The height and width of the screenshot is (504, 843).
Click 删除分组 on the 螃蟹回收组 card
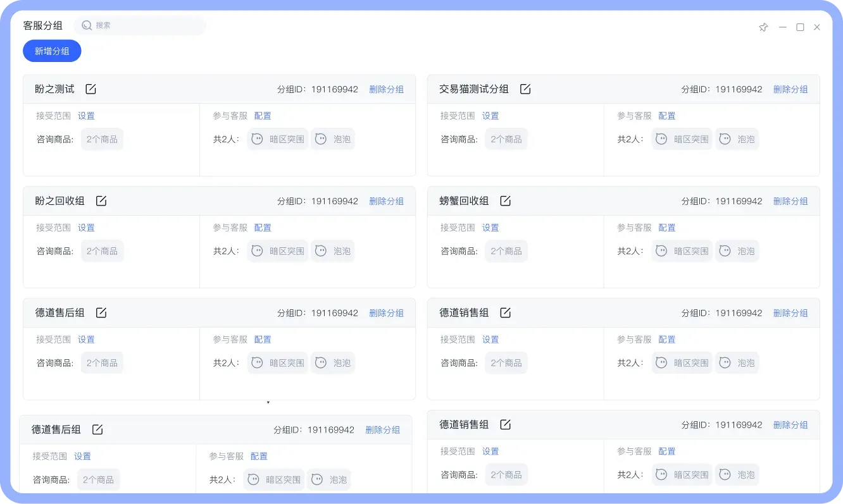(790, 202)
